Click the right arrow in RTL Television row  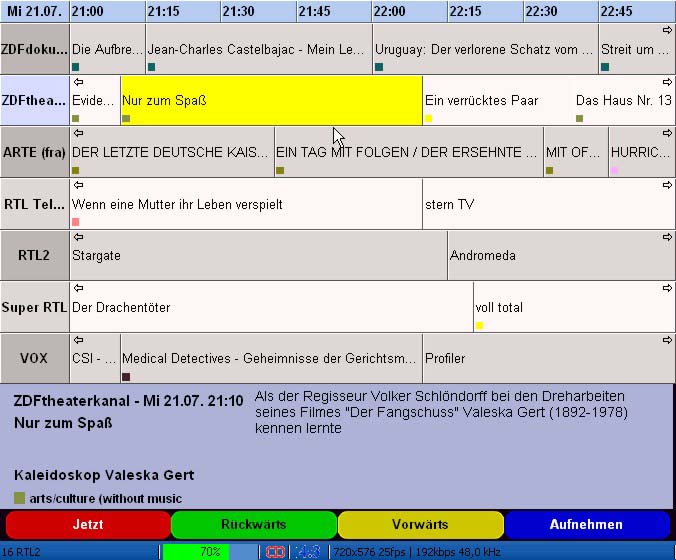point(667,185)
